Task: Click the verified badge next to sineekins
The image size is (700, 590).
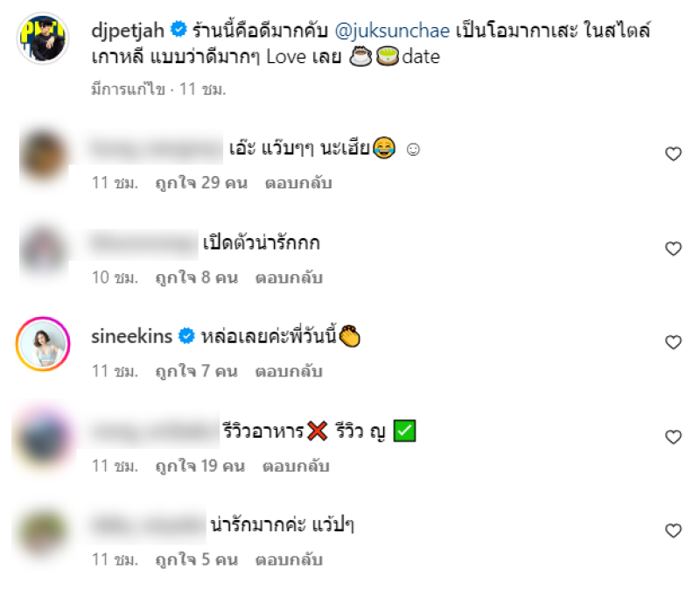Action: pos(186,336)
